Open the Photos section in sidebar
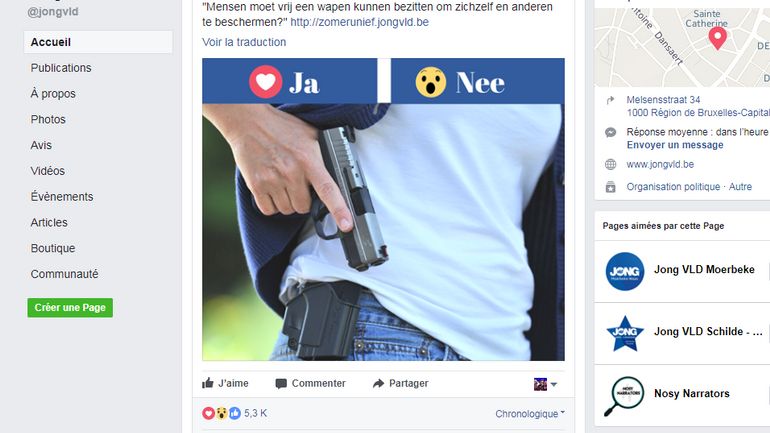The width and height of the screenshot is (770, 433). (48, 119)
